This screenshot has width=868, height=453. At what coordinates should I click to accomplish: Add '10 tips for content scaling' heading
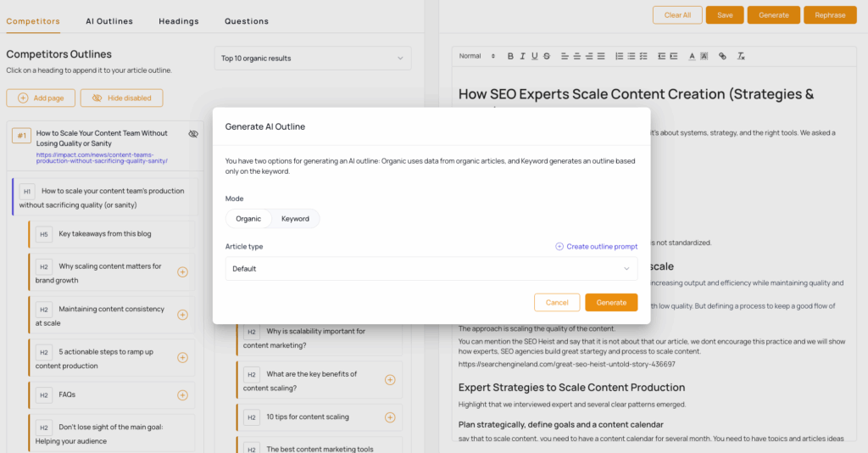click(390, 417)
